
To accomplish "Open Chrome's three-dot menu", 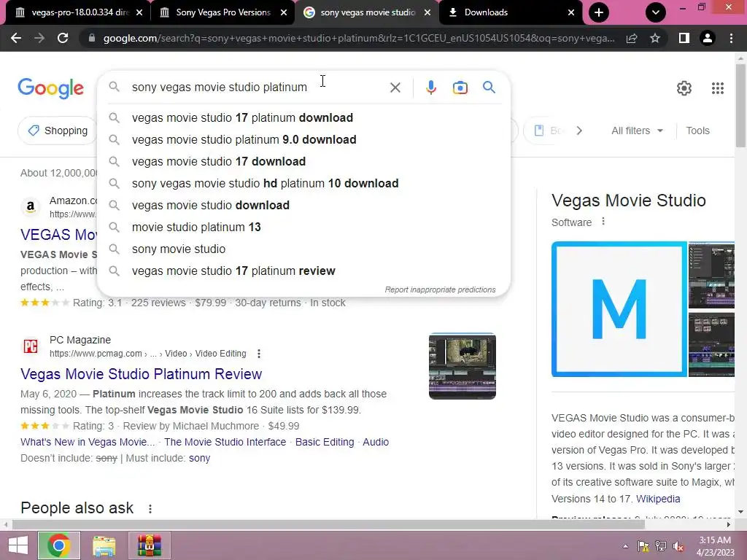I will pyautogui.click(x=731, y=38).
